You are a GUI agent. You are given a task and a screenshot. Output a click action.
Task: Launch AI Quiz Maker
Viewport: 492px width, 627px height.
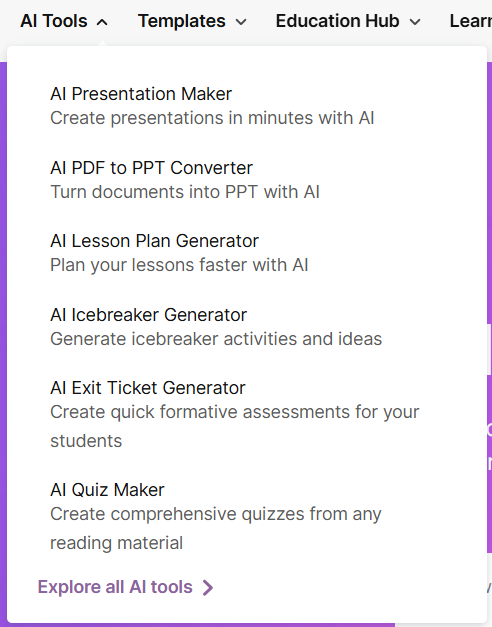coord(107,490)
